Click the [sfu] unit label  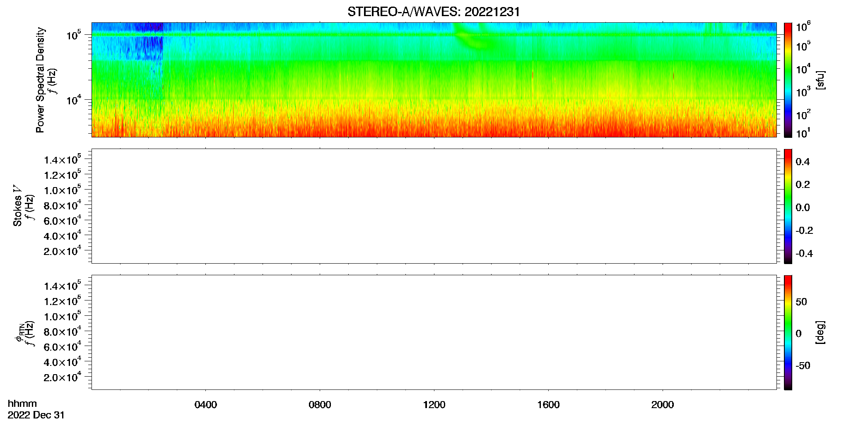point(820,80)
